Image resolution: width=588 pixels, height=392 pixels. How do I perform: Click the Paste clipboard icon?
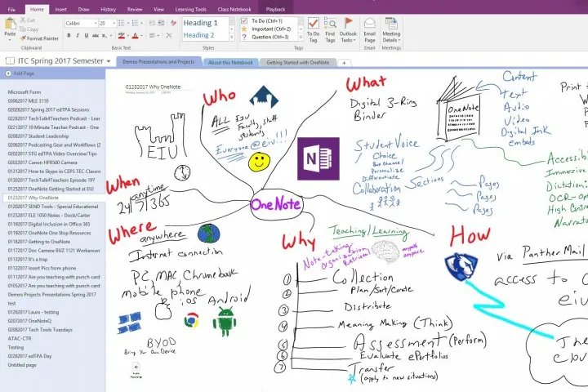tap(10, 24)
